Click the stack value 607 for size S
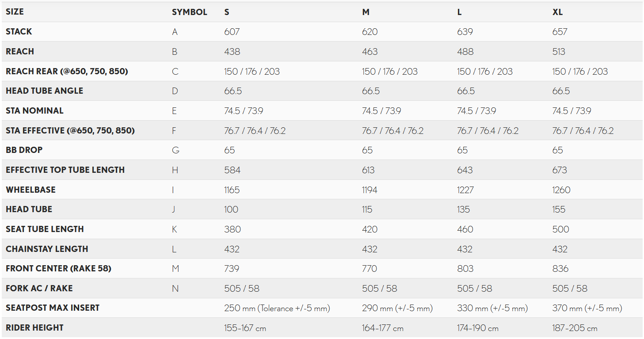This screenshot has width=644, height=339. [232, 32]
